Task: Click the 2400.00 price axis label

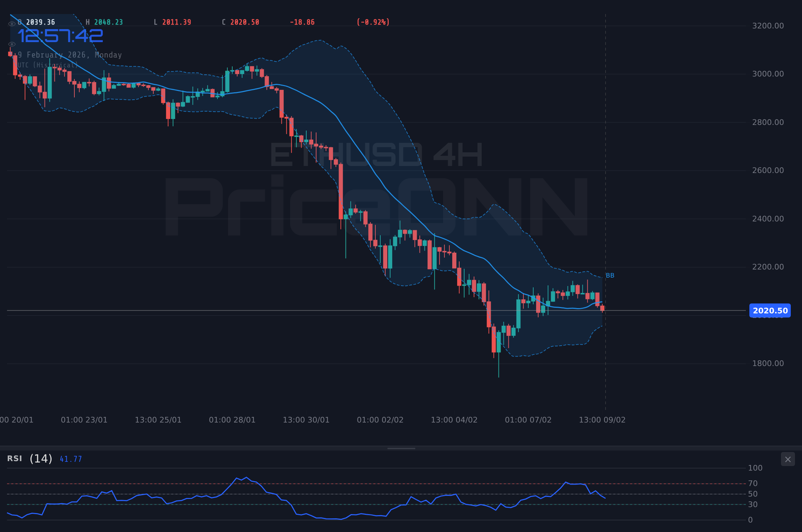Action: 768,219
